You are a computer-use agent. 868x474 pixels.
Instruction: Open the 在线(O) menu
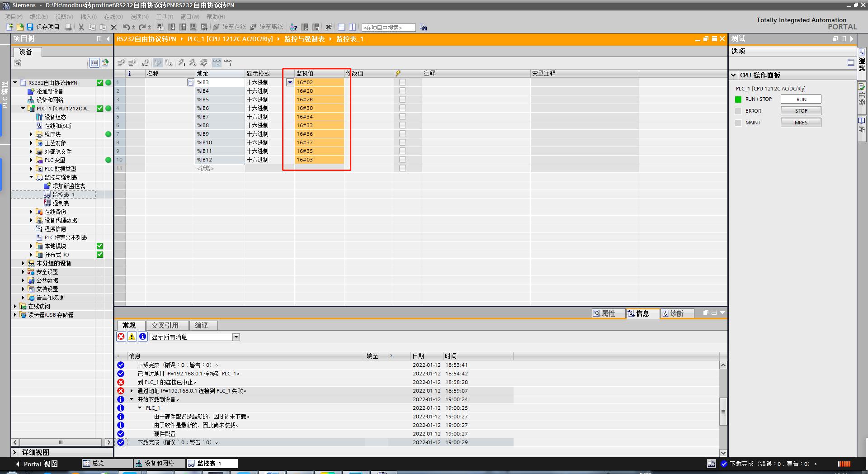point(113,17)
